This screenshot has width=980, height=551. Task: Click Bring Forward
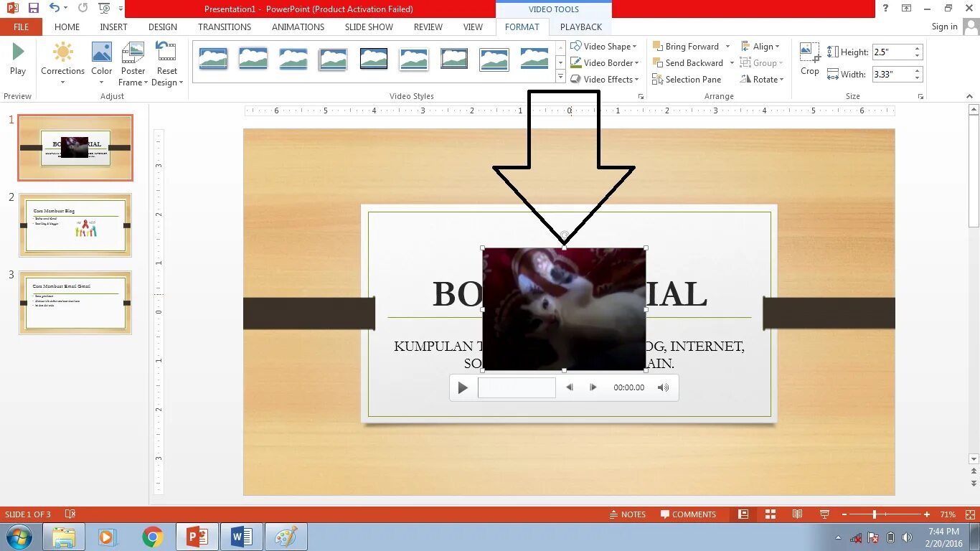pyautogui.click(x=686, y=46)
